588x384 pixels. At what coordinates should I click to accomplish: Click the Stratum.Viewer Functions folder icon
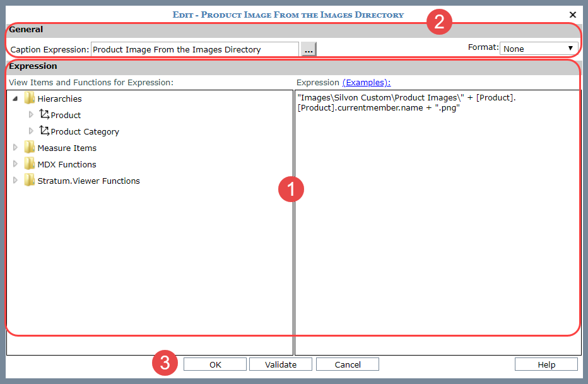tap(29, 181)
